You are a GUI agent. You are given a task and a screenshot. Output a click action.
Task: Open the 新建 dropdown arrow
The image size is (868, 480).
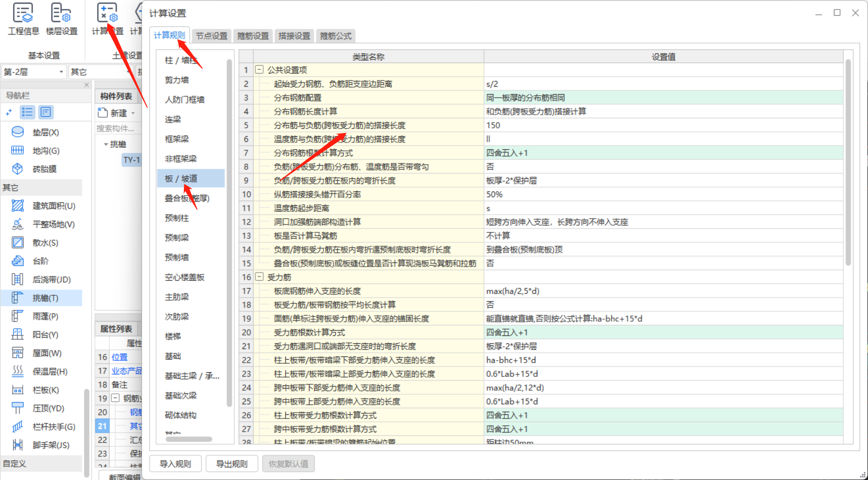pyautogui.click(x=133, y=113)
